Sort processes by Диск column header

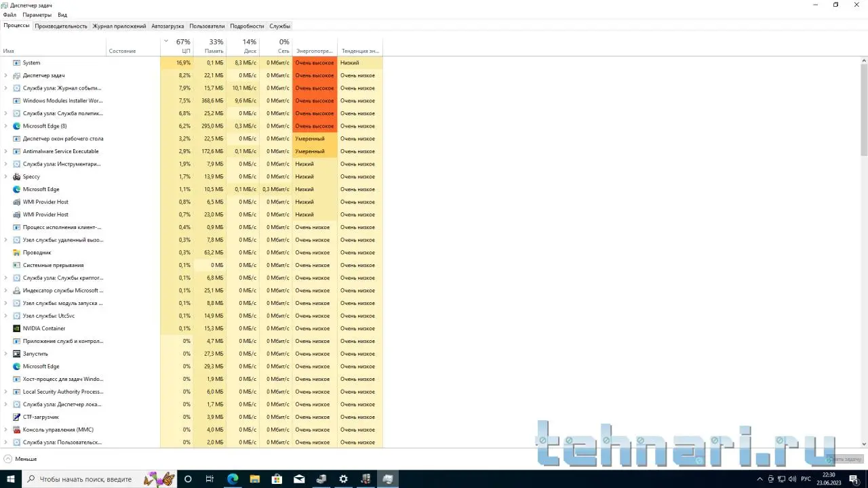pyautogui.click(x=243, y=46)
